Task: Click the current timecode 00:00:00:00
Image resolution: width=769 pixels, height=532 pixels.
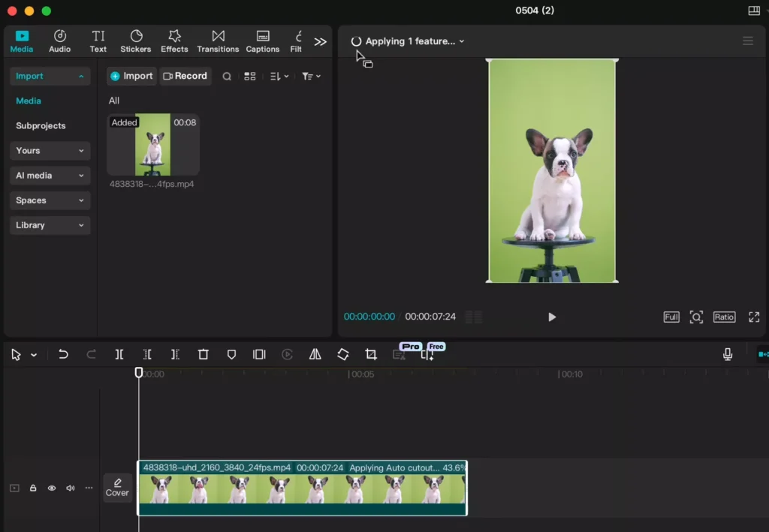Action: click(369, 317)
